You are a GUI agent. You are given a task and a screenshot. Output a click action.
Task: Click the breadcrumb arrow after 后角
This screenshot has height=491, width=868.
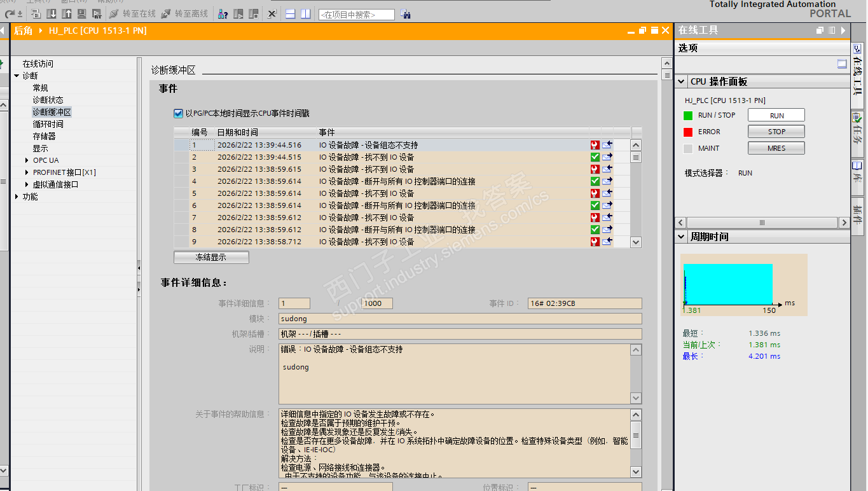41,31
